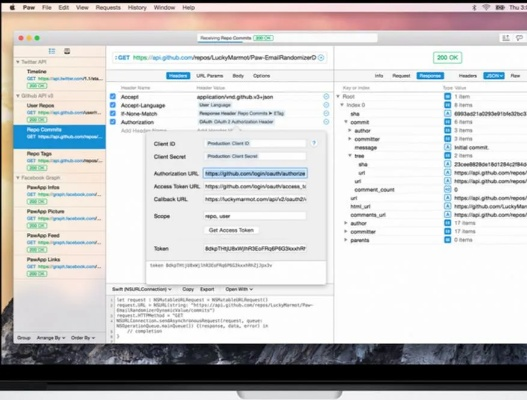This screenshot has width=527, height=400.
Task: Click the second sidebar view icon
Action: (x=67, y=51)
